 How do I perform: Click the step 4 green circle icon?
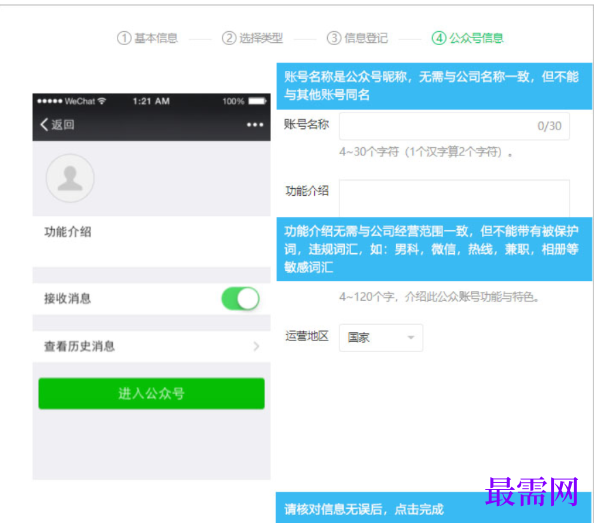coord(439,38)
